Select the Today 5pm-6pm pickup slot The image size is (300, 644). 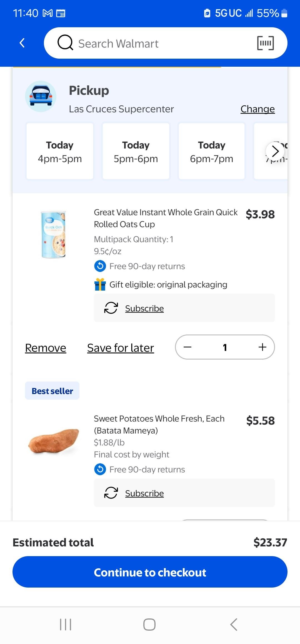(136, 151)
